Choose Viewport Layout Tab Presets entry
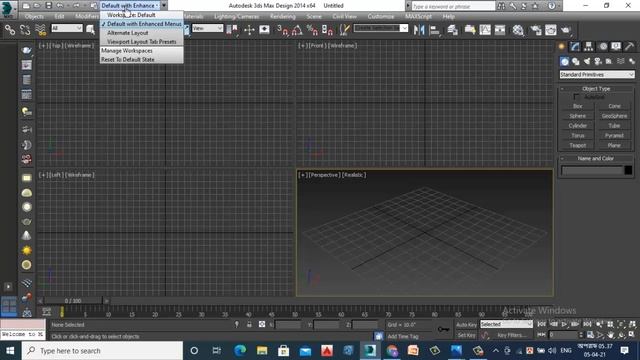Viewport: 640px width, 360px height. 142,42
